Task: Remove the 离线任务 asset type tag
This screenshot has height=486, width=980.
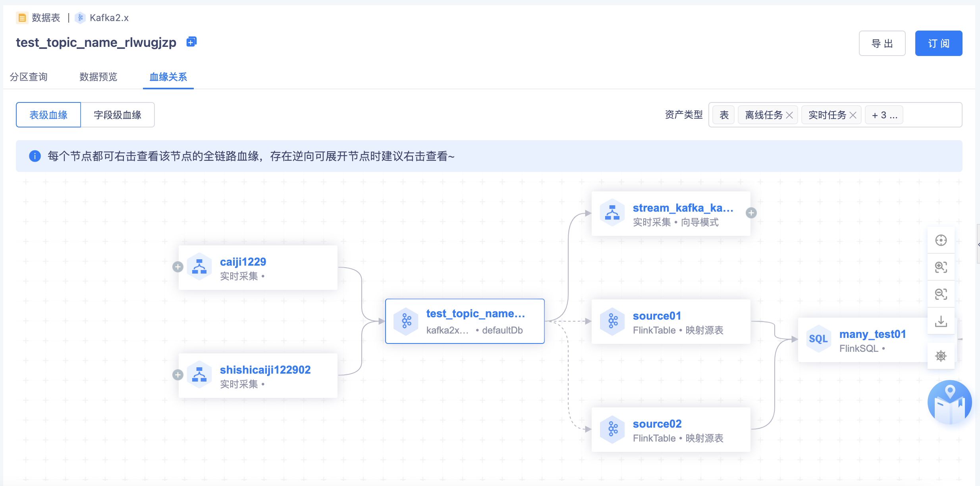Action: coord(789,115)
